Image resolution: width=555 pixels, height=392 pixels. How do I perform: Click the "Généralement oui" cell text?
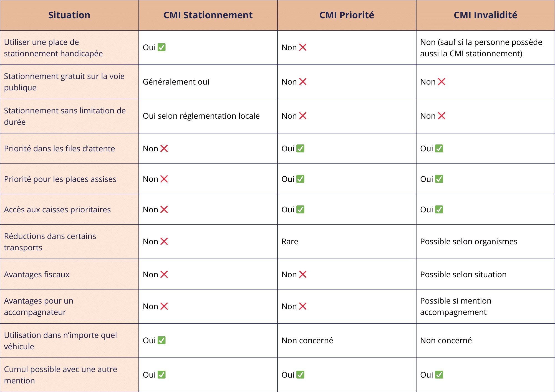pyautogui.click(x=176, y=82)
